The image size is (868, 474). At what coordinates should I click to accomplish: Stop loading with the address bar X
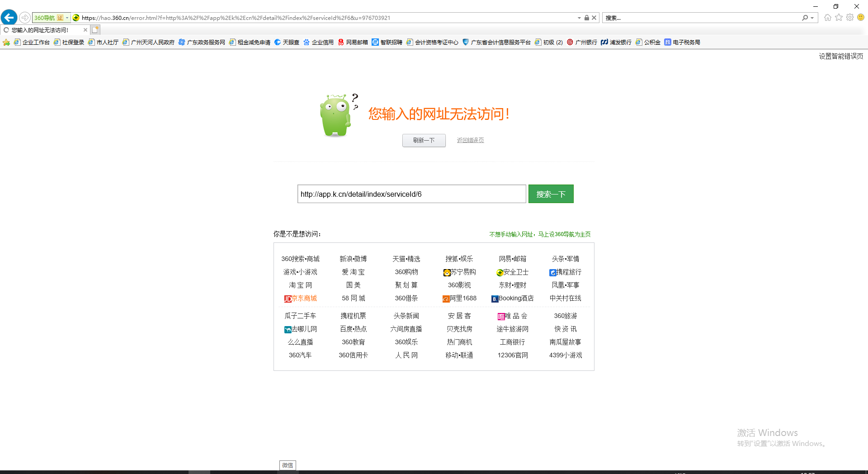(x=594, y=18)
